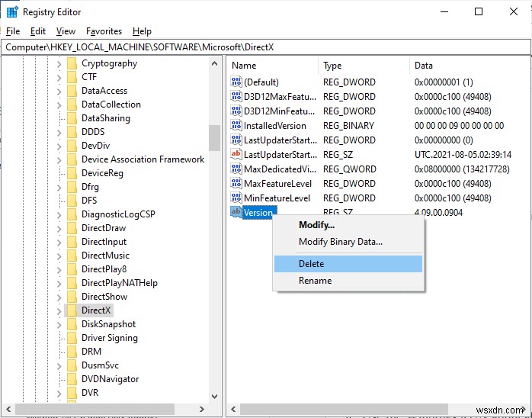The height and width of the screenshot is (418, 532).
Task: Click the MaxDedicatedVi... QWORD value icon
Action: 236,169
